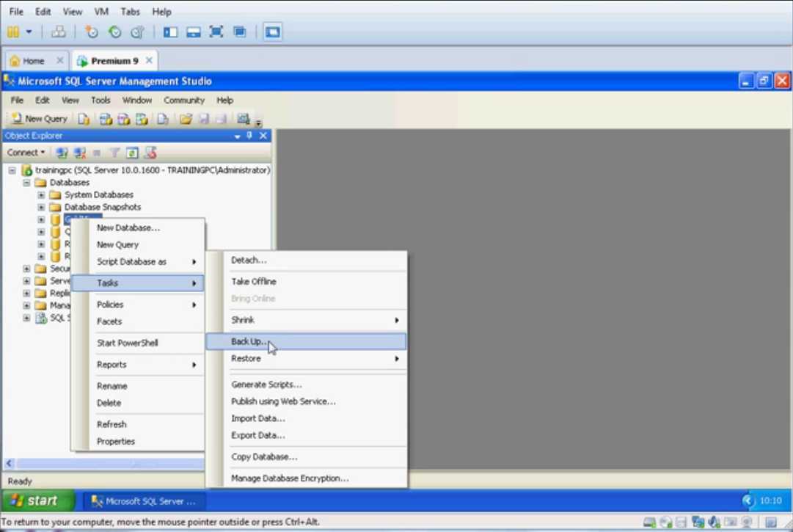Click the Save disk icon in toolbar
This screenshot has width=793, height=532.
[204, 119]
